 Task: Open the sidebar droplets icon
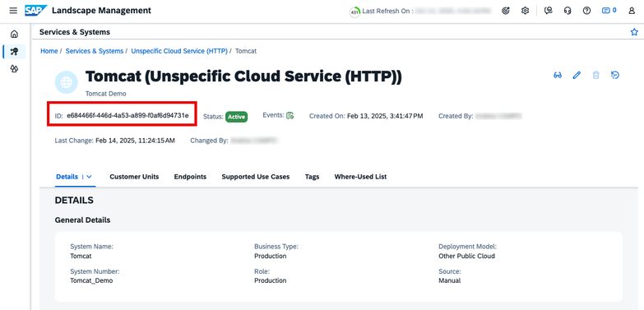click(x=14, y=68)
